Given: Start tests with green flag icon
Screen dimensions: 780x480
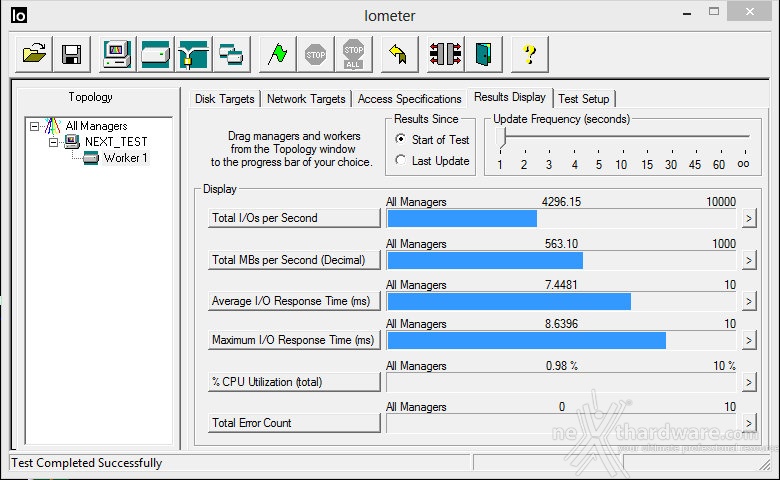Looking at the screenshot, I should [278, 54].
